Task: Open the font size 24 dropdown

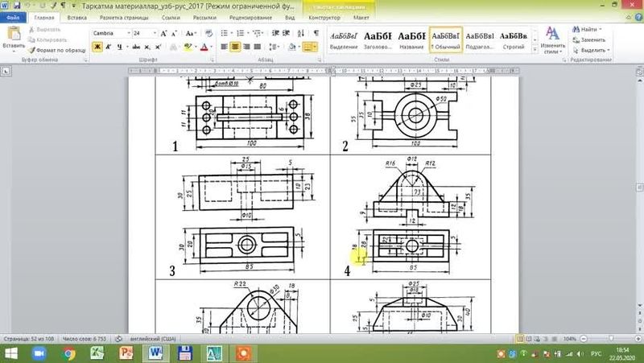Action: (x=155, y=33)
